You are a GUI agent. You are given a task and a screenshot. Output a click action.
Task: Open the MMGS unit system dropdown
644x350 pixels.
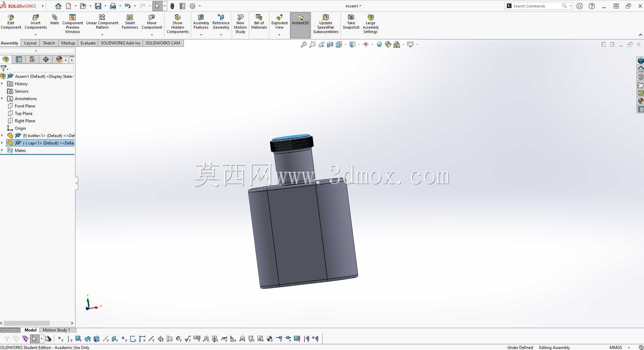[x=629, y=348]
